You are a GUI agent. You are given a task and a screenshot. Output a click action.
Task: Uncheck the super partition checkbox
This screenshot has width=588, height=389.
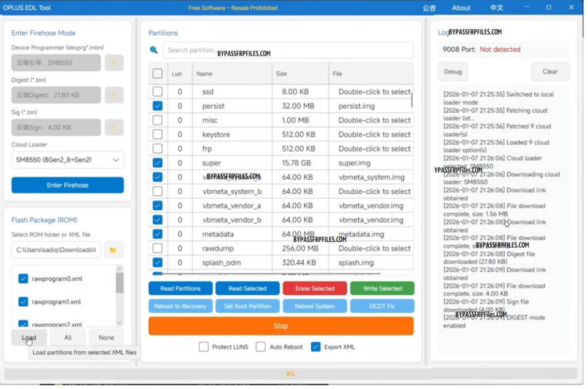(157, 163)
